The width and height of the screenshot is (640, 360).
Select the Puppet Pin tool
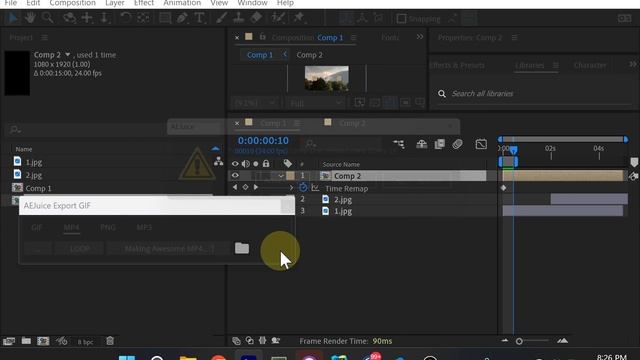(299, 18)
